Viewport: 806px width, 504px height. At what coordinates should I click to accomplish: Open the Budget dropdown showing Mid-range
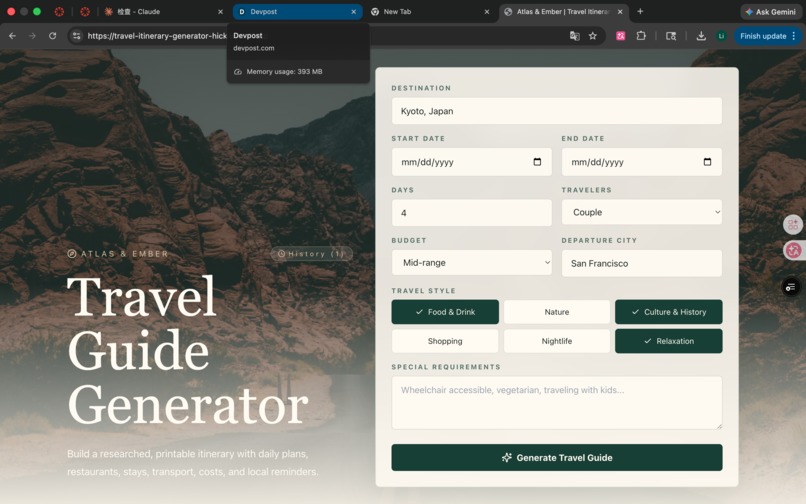click(471, 263)
